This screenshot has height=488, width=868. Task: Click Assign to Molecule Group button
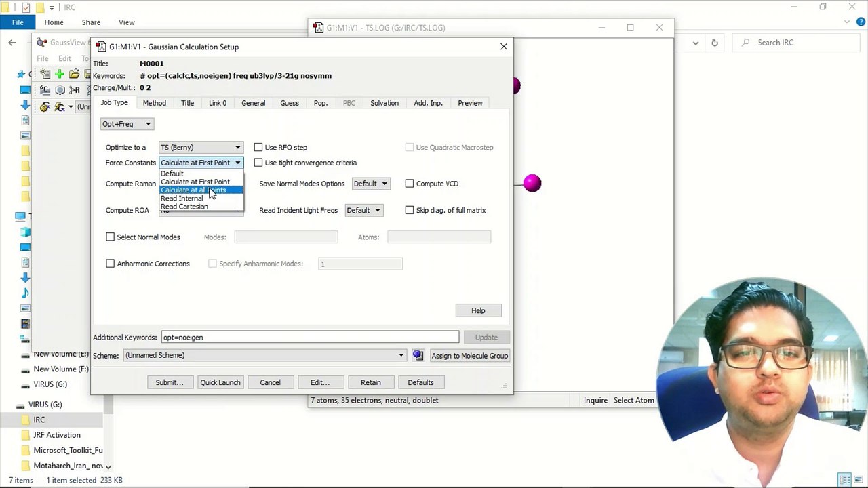(469, 356)
